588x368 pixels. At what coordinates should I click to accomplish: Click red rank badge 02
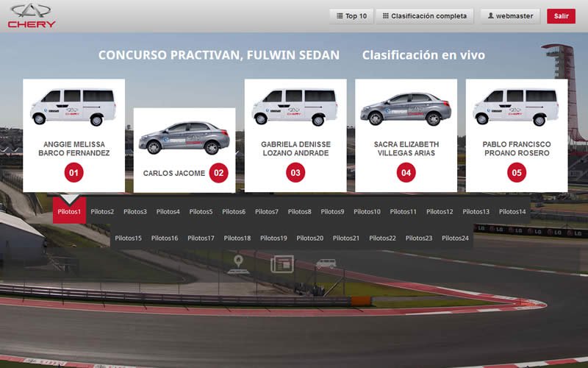click(218, 173)
